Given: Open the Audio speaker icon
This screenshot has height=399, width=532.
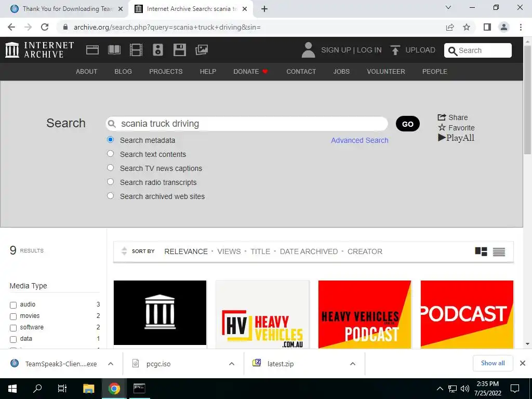Looking at the screenshot, I should [x=158, y=50].
